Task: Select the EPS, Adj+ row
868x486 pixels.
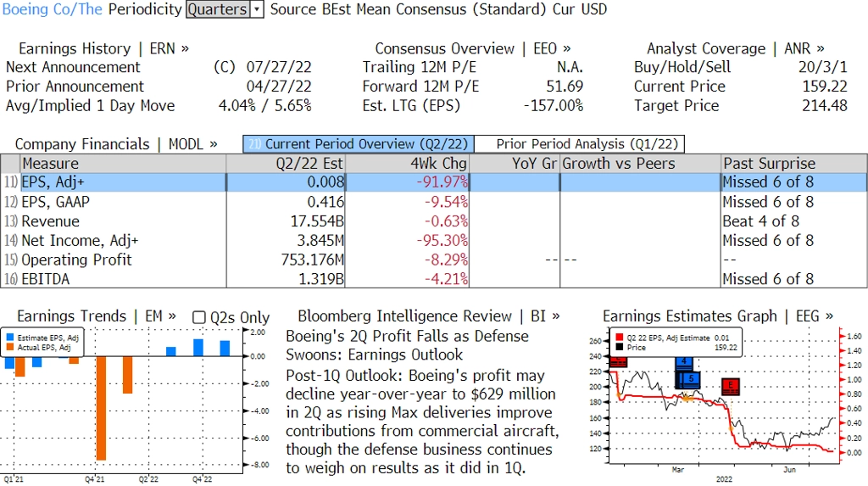Action: pyautogui.click(x=434, y=182)
